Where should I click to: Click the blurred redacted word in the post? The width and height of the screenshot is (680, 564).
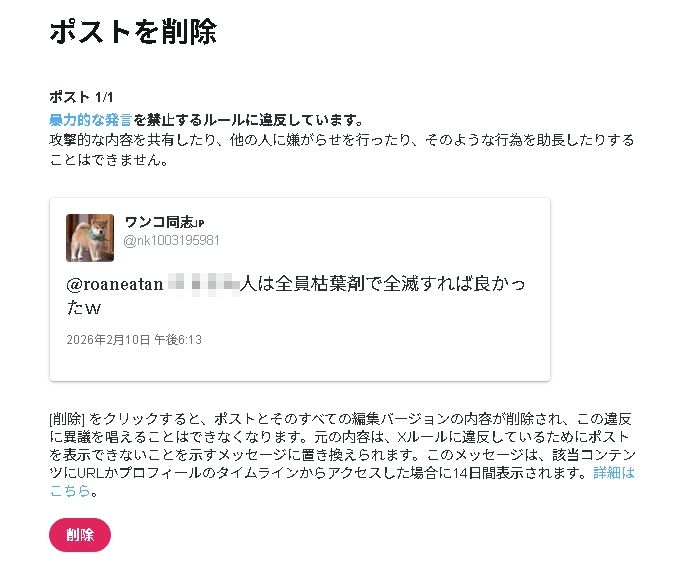click(204, 285)
